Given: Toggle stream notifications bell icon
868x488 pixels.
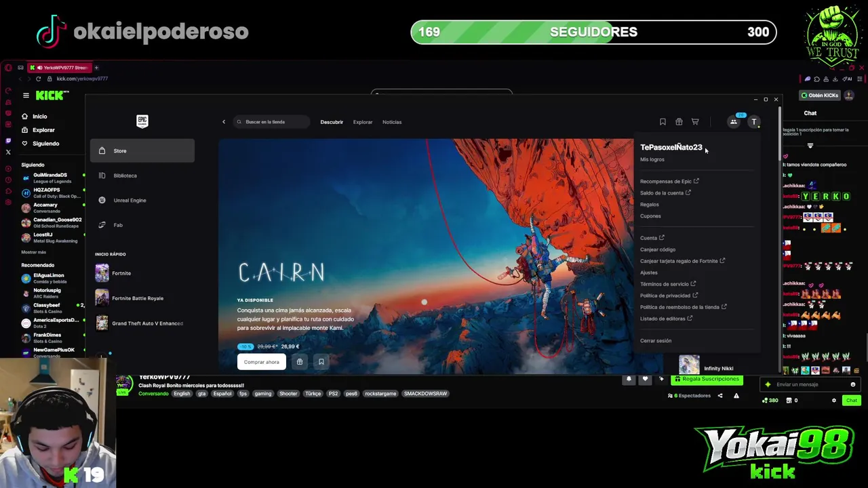Looking at the screenshot, I should (629, 379).
